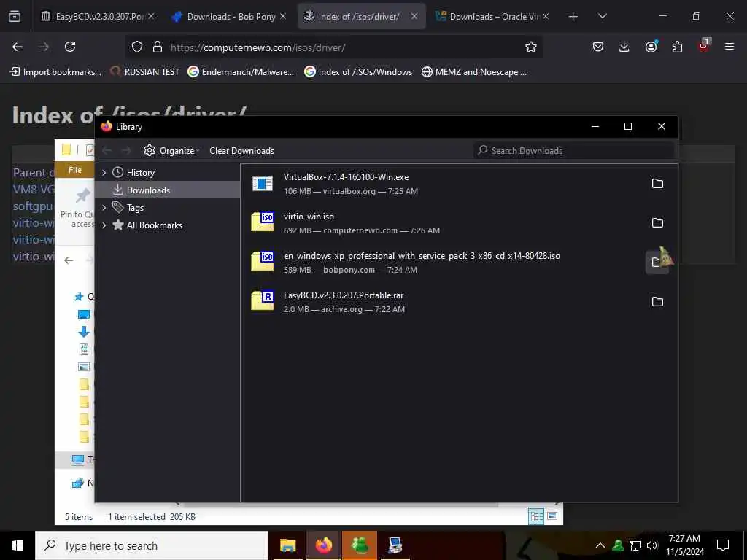Click the EasyBCD rar archive icon
This screenshot has width=747, height=560.
(262, 300)
